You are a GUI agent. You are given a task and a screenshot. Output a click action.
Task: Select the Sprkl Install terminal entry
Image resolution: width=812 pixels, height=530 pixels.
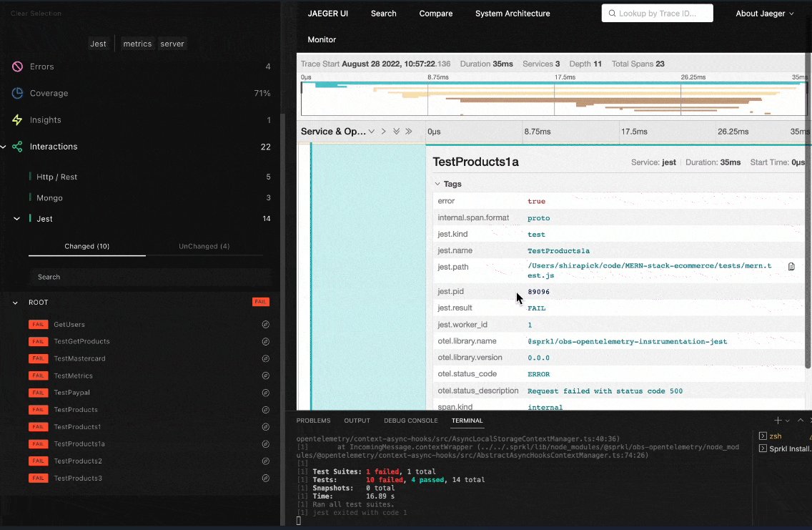pos(785,448)
